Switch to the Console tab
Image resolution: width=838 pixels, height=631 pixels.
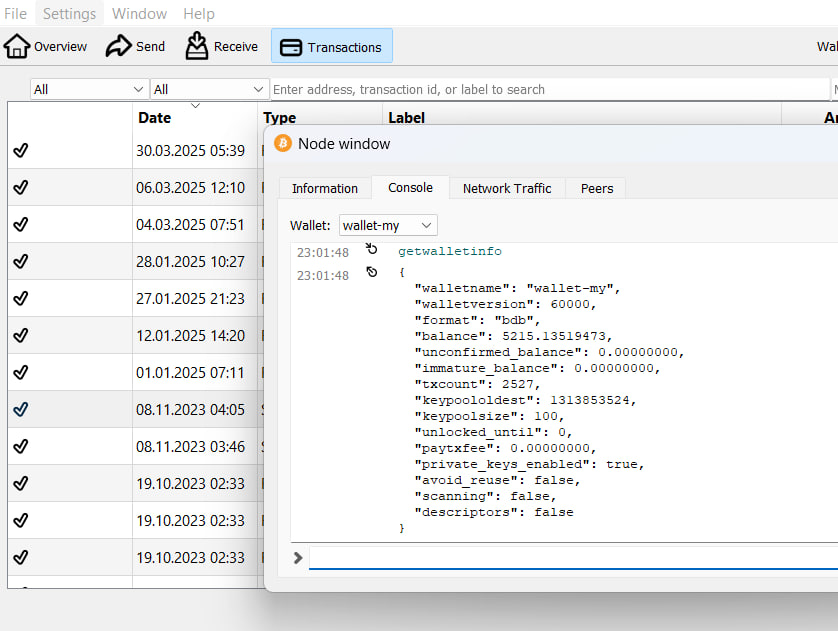click(410, 188)
